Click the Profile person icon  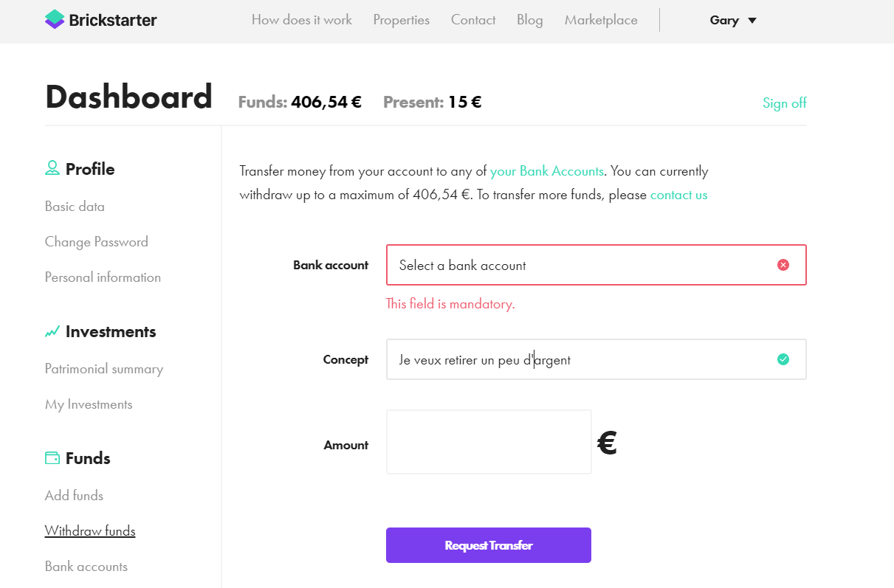point(52,168)
